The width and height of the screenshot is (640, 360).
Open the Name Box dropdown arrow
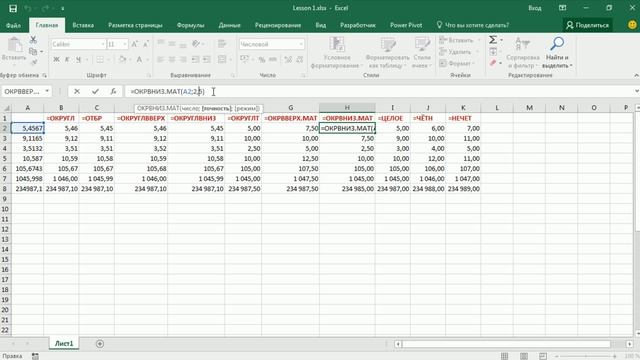pyautogui.click(x=47, y=91)
